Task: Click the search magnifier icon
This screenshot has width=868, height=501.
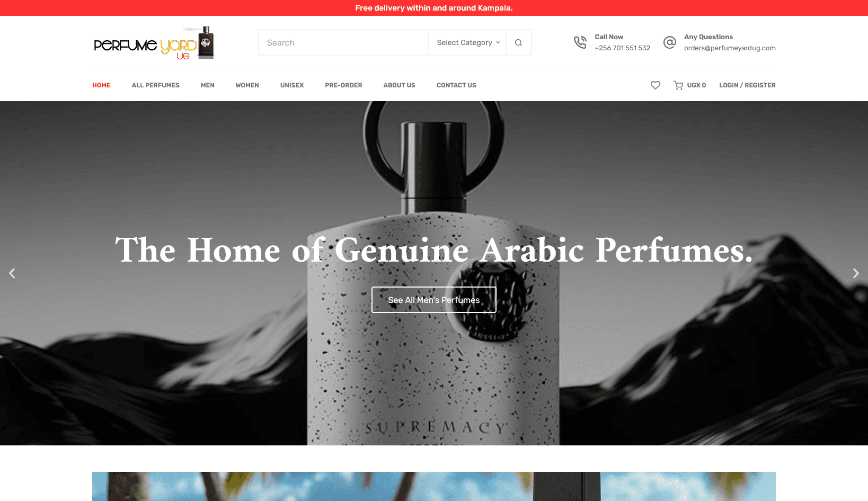Action: click(518, 42)
